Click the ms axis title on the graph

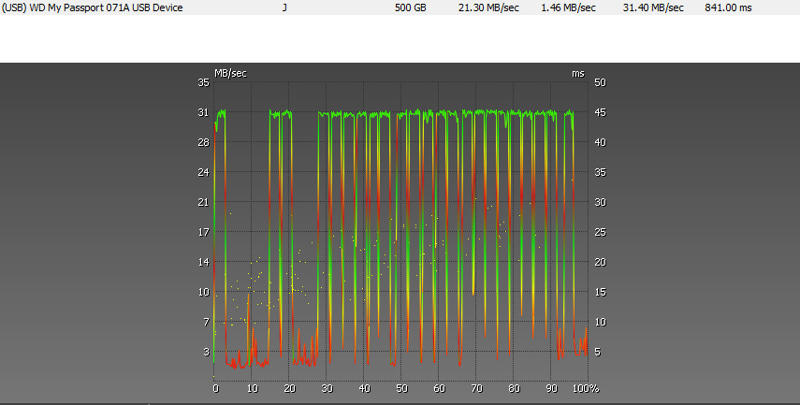[578, 73]
